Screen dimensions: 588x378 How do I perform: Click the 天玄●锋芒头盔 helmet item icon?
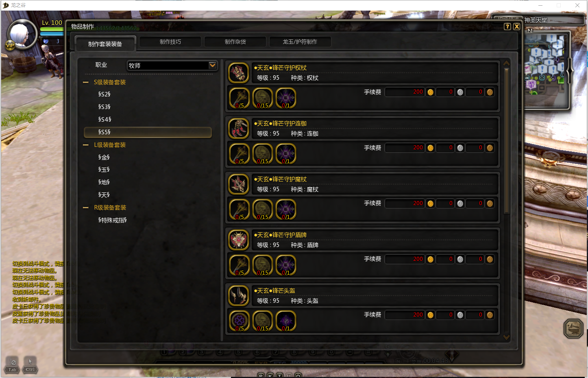239,296
